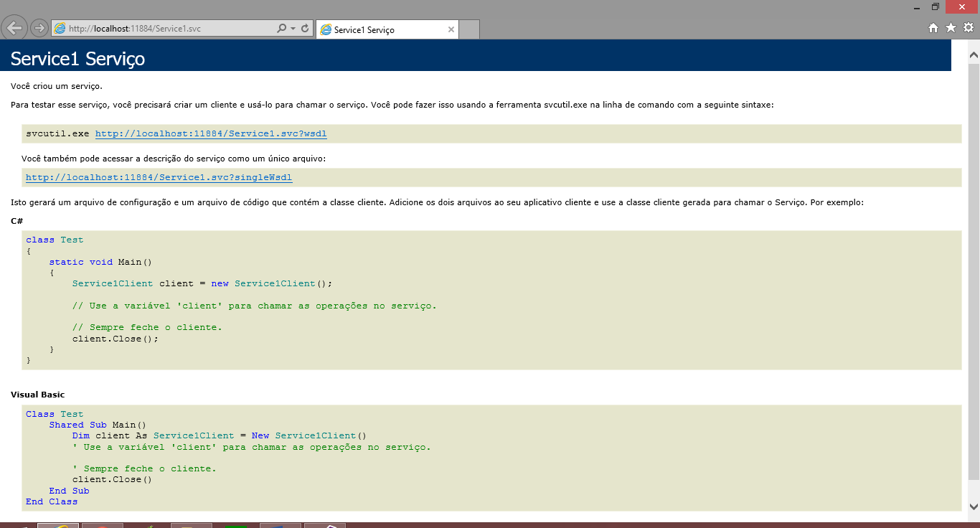The width and height of the screenshot is (980, 528).
Task: Close the Service1 Serviço tab
Action: 451,29
